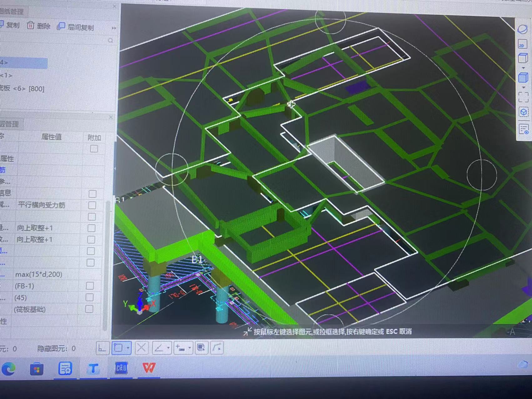This screenshot has height=399, width=532.
Task: Click the cube inside dashed frame icon
Action: click(x=524, y=112)
